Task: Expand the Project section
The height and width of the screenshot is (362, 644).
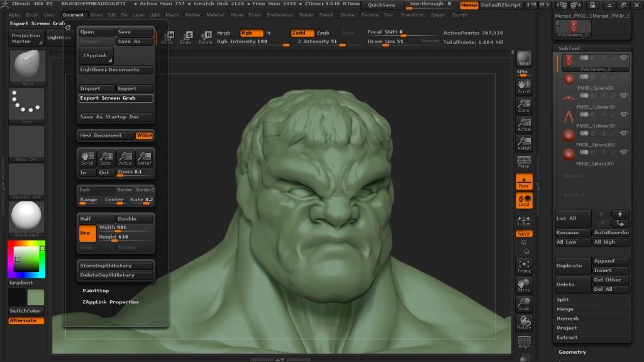Action: coord(567,328)
